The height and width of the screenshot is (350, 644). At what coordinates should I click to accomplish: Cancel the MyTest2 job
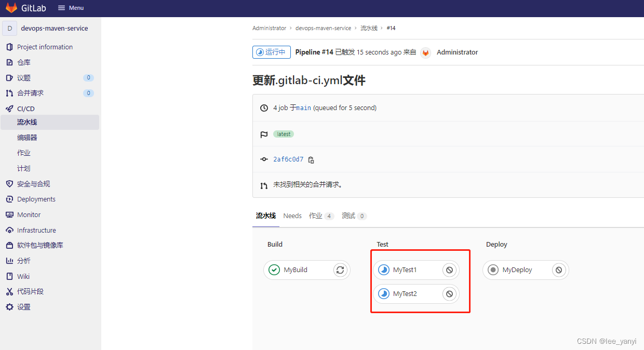pyautogui.click(x=449, y=293)
